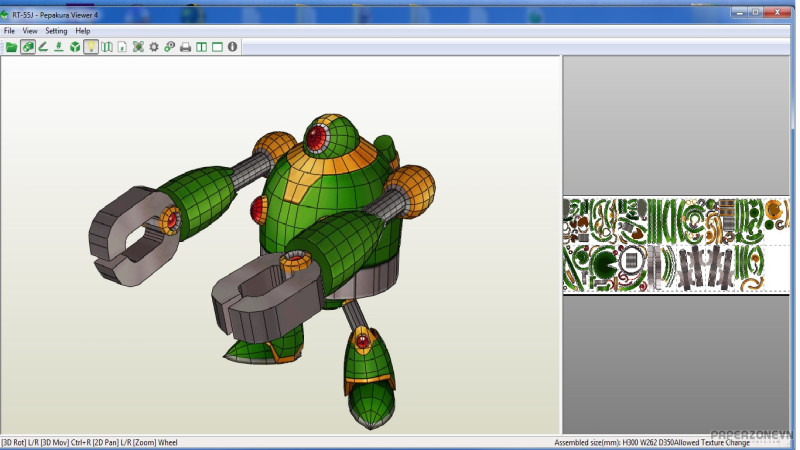This screenshot has height=450, width=800.
Task: Toggle the light bulb lighting icon
Action: [x=91, y=47]
